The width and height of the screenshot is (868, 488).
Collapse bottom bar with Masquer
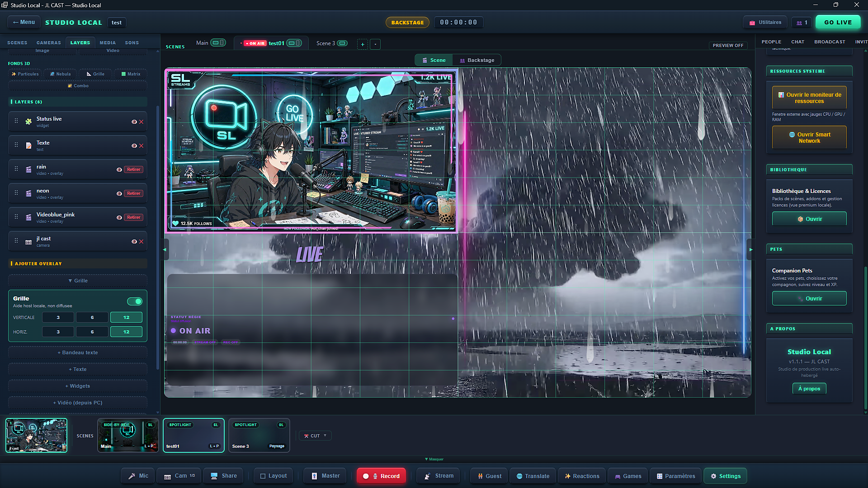(x=434, y=459)
